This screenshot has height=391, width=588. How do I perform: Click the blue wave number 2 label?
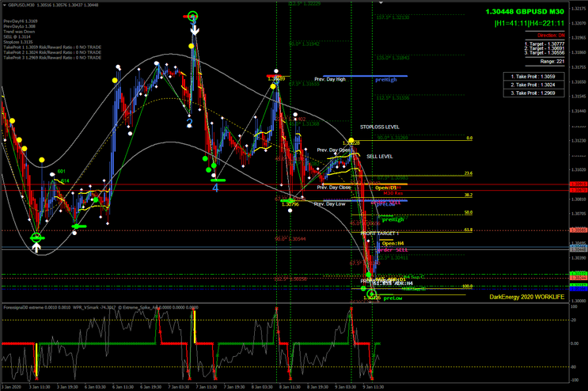tap(189, 123)
